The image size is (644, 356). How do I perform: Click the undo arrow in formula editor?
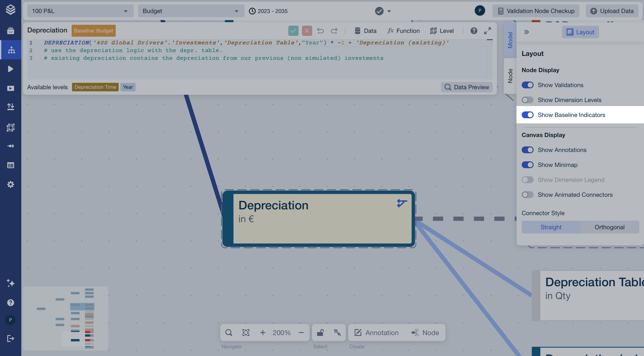[x=321, y=31]
